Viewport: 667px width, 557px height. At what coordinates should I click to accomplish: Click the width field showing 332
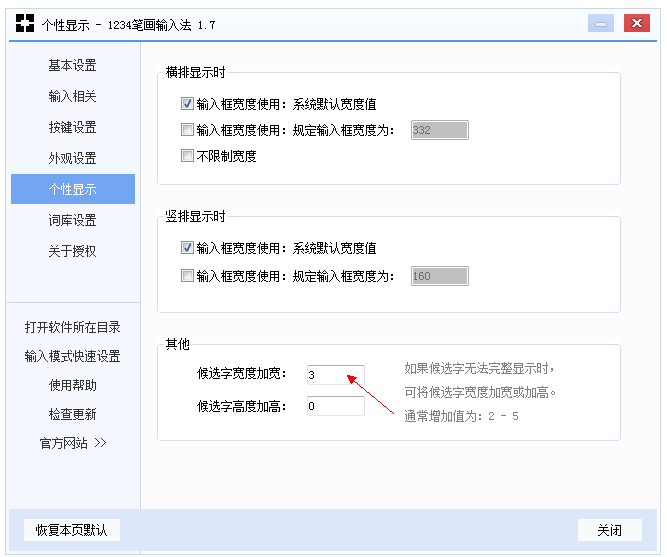[x=439, y=130]
